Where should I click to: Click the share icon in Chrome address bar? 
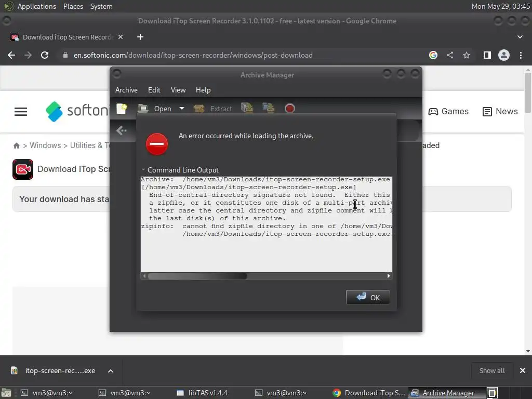tap(450, 55)
